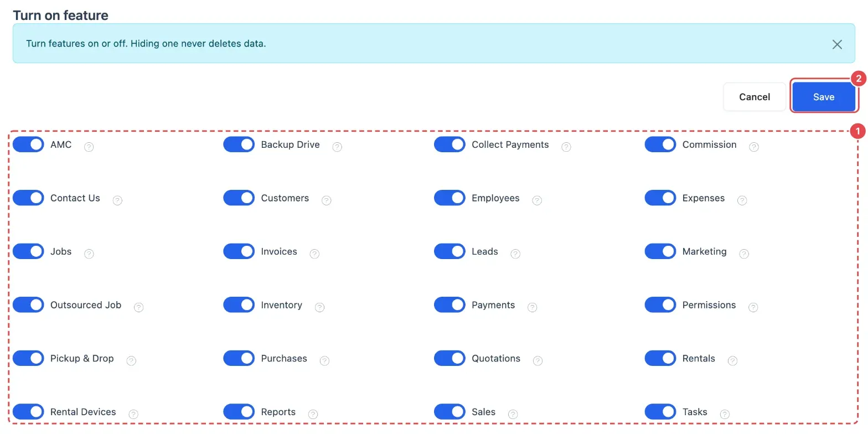Switch off the Commission feature
Viewport: 868px width, 434px height.
tap(660, 144)
